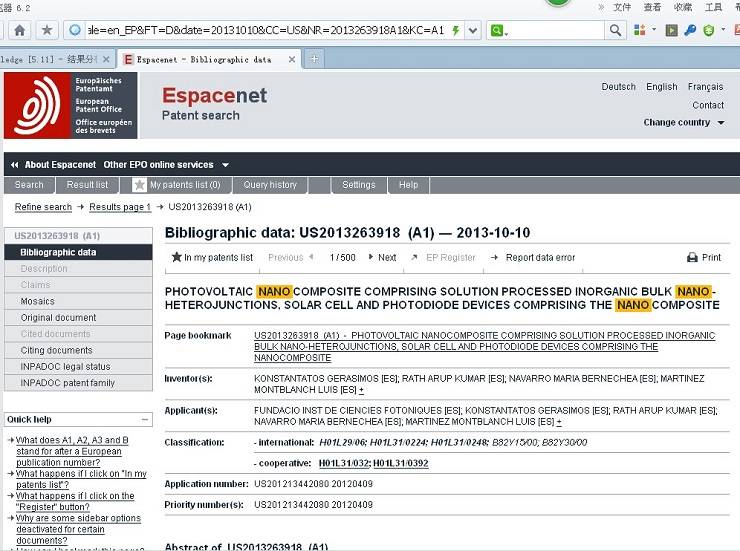
Task: Collapse the Quick help panel
Action: pyautogui.click(x=146, y=420)
